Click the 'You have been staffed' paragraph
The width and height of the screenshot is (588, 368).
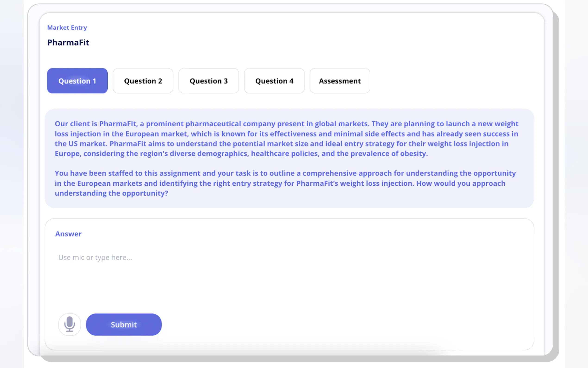point(285,183)
